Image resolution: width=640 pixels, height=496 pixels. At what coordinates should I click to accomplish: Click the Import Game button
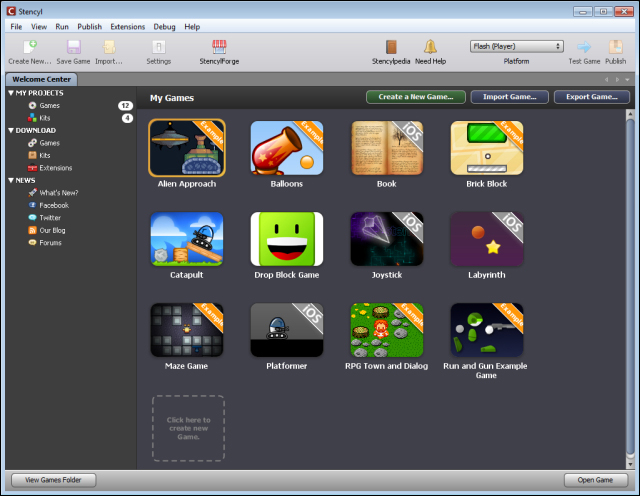(509, 97)
